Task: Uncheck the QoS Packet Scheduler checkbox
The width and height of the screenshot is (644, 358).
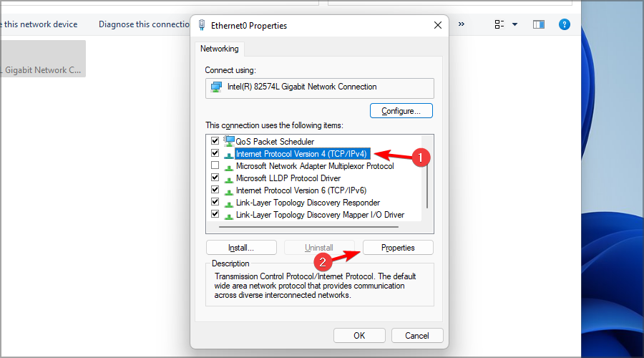Action: coord(215,140)
